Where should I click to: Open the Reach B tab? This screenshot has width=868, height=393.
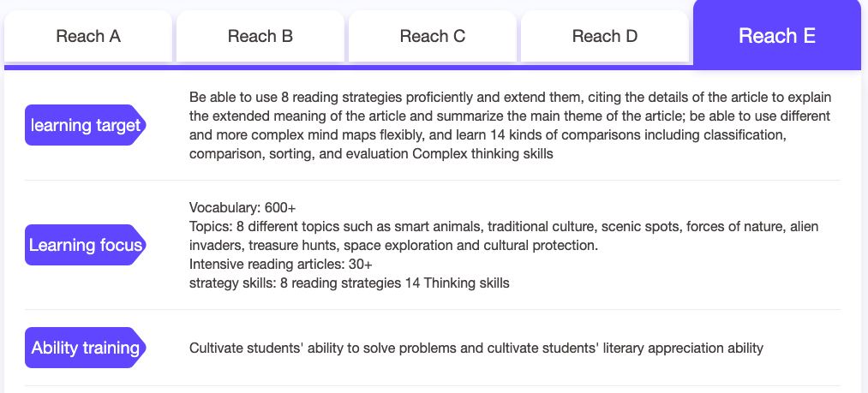pos(260,36)
